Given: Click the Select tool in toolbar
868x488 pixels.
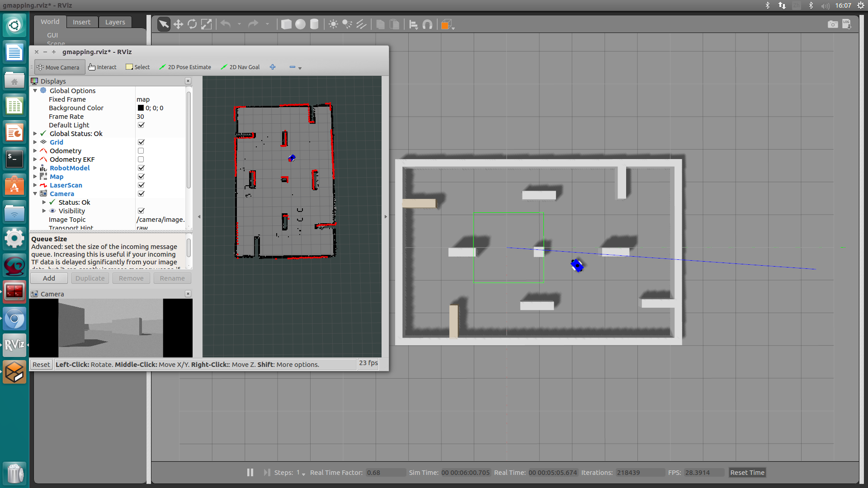Looking at the screenshot, I should pyautogui.click(x=138, y=67).
